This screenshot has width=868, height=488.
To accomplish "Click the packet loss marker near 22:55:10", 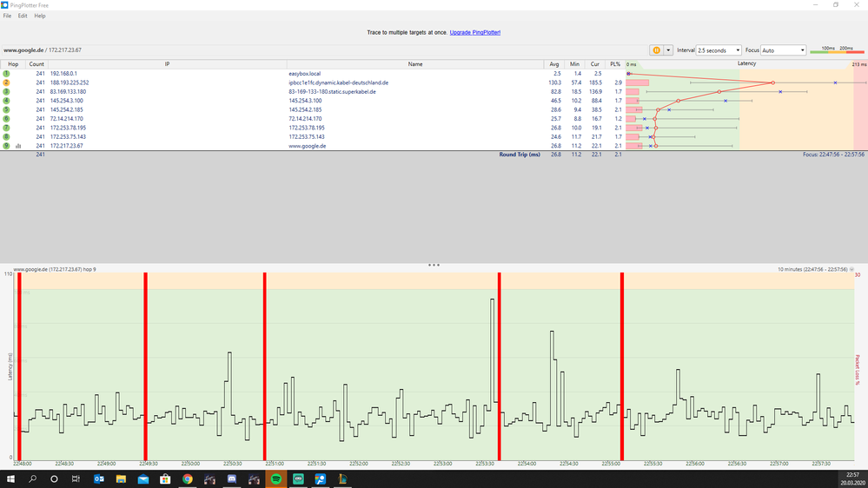I will [x=622, y=366].
